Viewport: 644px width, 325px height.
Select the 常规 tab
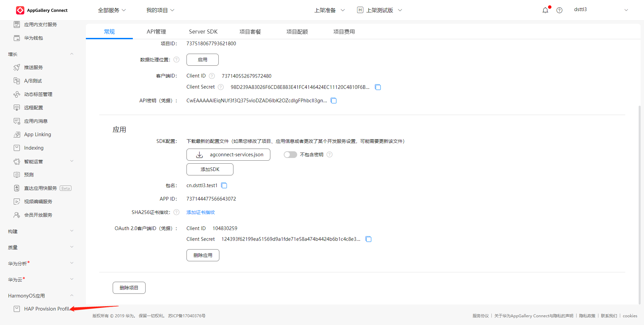pyautogui.click(x=109, y=32)
